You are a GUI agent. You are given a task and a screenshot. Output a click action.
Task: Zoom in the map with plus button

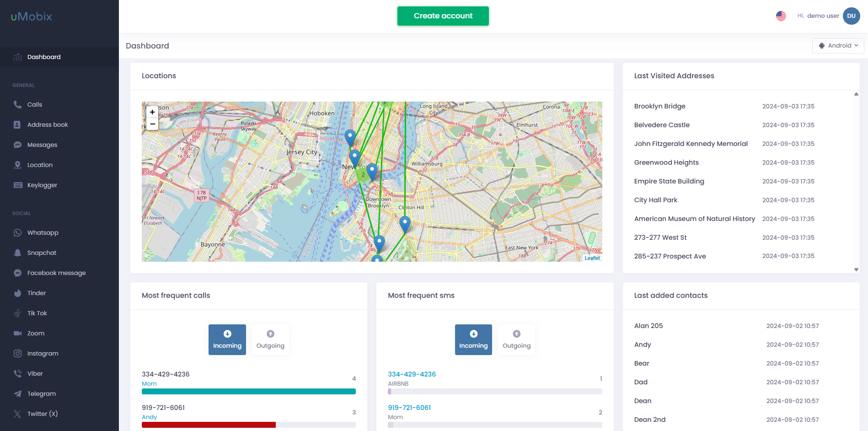coord(152,112)
